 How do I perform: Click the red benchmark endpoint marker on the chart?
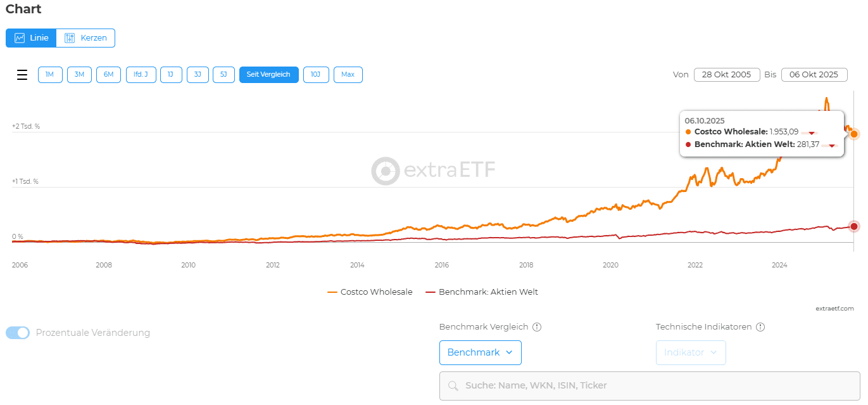pos(854,226)
